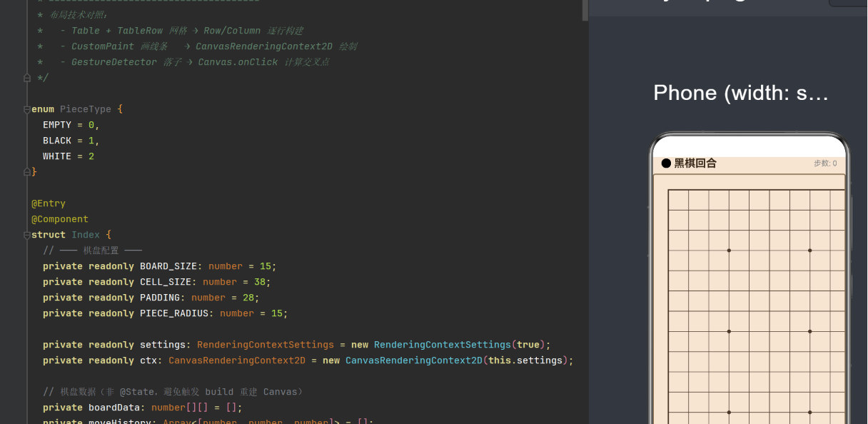Click the boardData field name

click(x=114, y=408)
